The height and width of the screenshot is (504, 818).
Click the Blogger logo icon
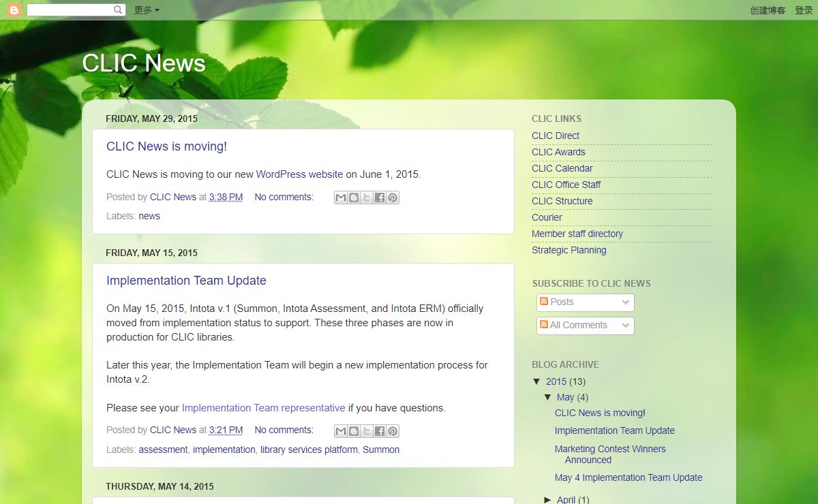coord(14,10)
